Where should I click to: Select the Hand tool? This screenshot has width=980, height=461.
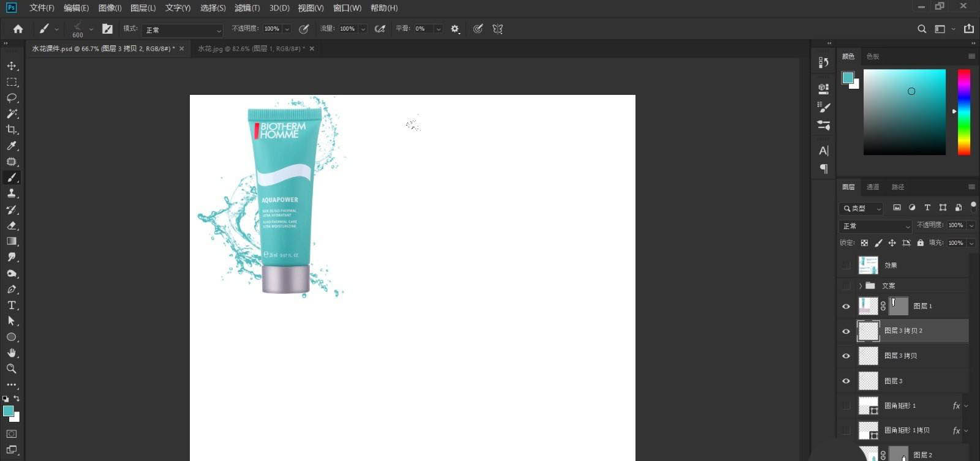12,353
